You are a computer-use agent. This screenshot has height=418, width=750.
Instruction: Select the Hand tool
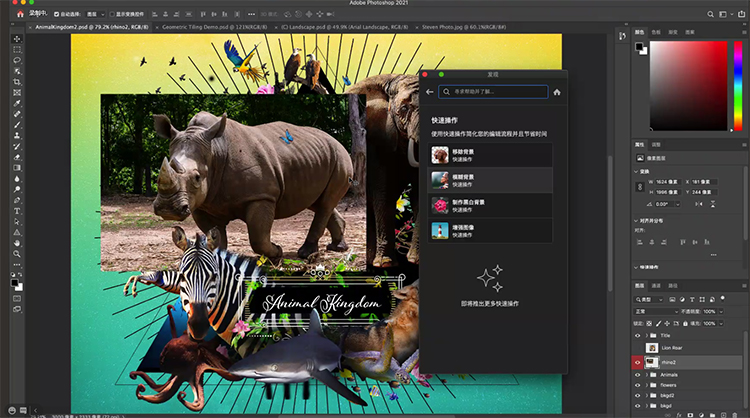pyautogui.click(x=17, y=243)
